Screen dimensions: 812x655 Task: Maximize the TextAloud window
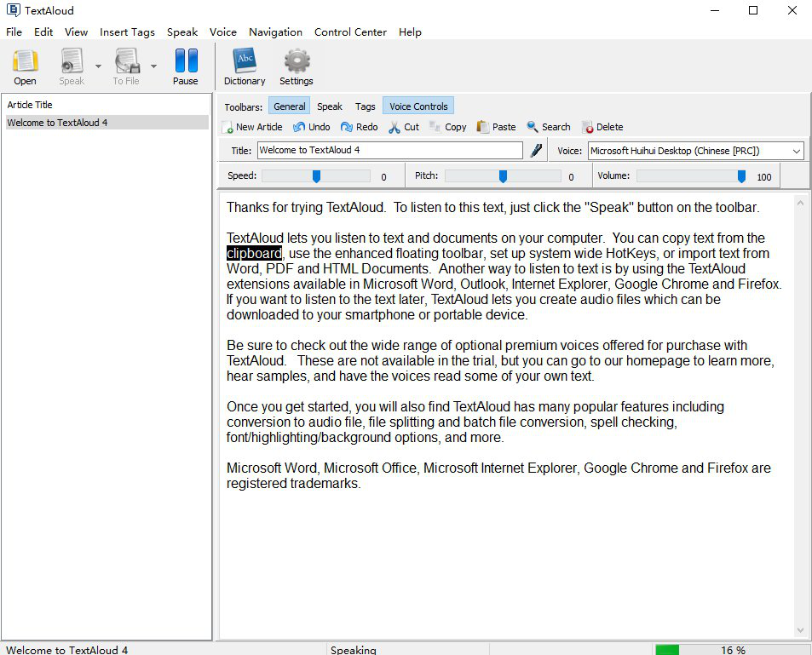point(753,10)
